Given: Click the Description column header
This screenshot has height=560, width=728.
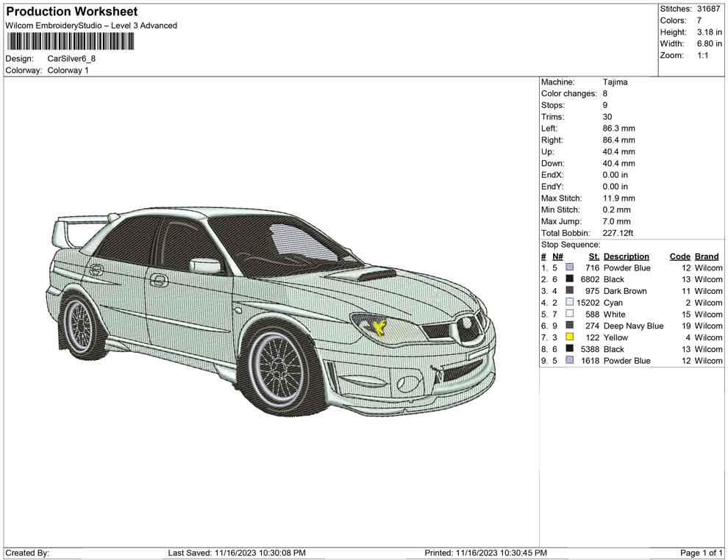Looking at the screenshot, I should 626,256.
